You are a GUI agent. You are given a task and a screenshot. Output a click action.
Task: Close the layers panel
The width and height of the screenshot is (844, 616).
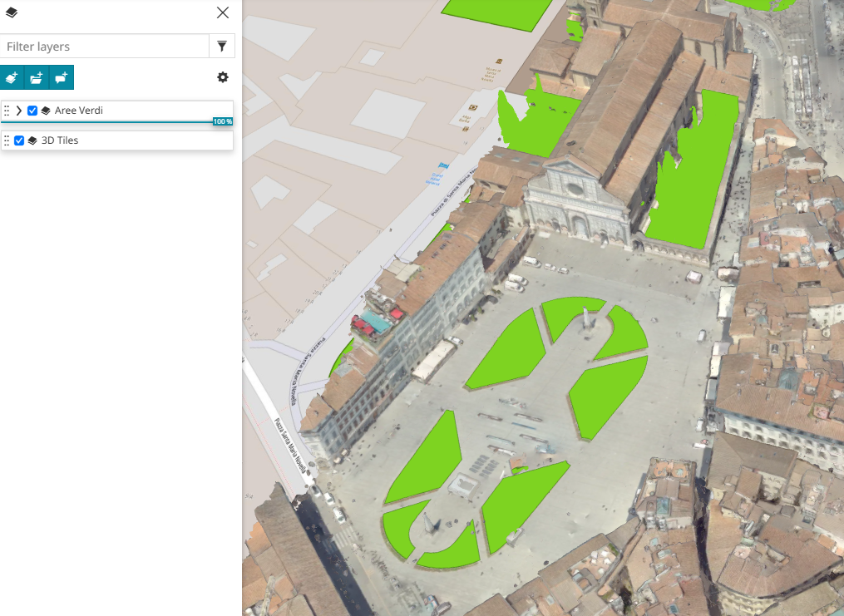coord(222,12)
